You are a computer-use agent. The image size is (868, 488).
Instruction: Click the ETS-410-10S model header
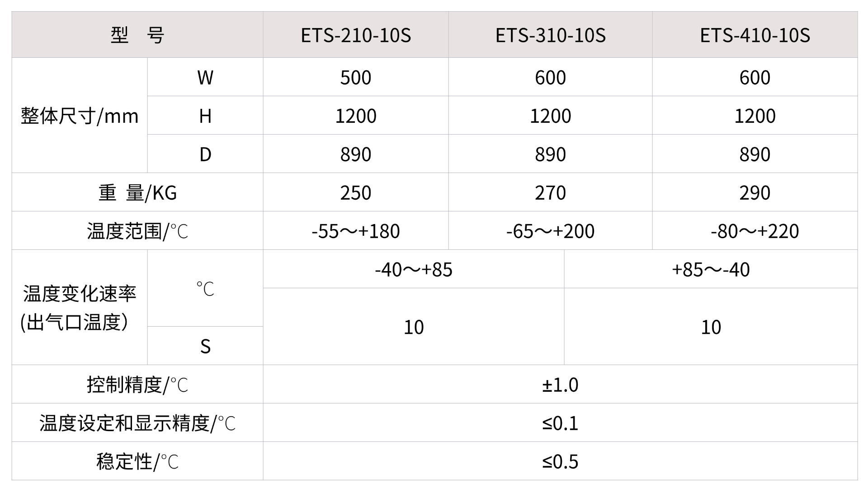[755, 35]
